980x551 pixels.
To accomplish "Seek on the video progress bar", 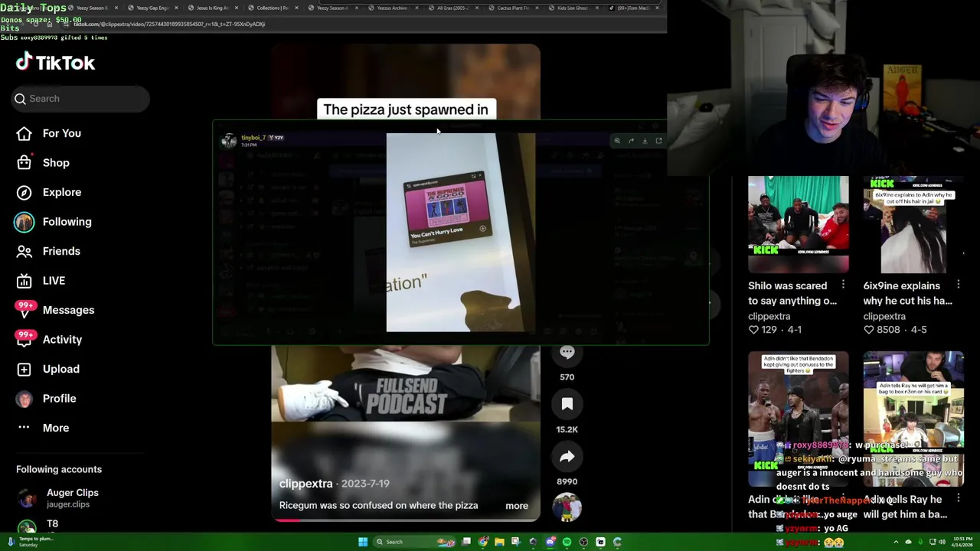I will (406, 520).
